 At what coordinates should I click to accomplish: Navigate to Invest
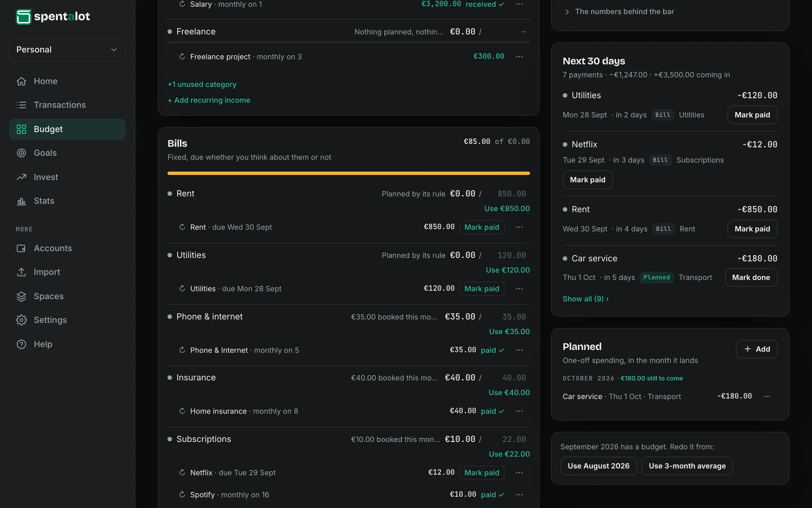[x=67, y=177]
